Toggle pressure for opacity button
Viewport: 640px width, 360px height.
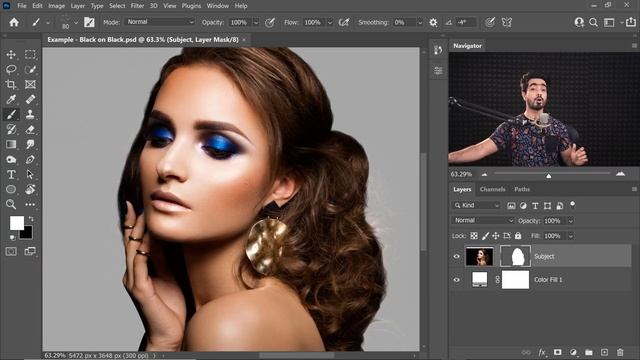pos(270,22)
